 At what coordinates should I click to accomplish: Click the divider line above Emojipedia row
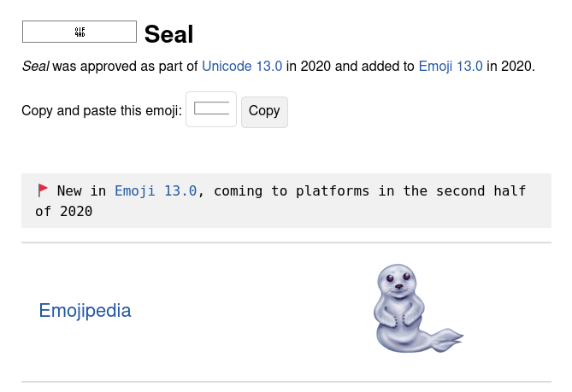tap(286, 243)
